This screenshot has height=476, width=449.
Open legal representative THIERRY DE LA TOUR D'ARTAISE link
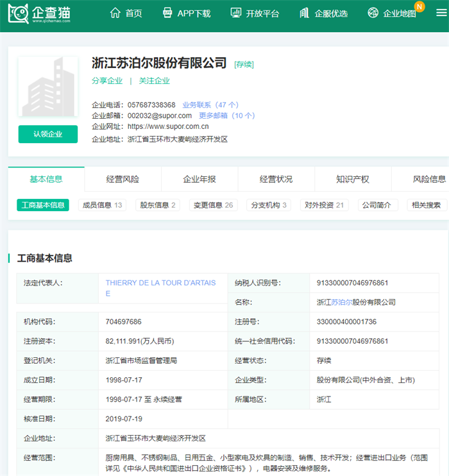[160, 288]
